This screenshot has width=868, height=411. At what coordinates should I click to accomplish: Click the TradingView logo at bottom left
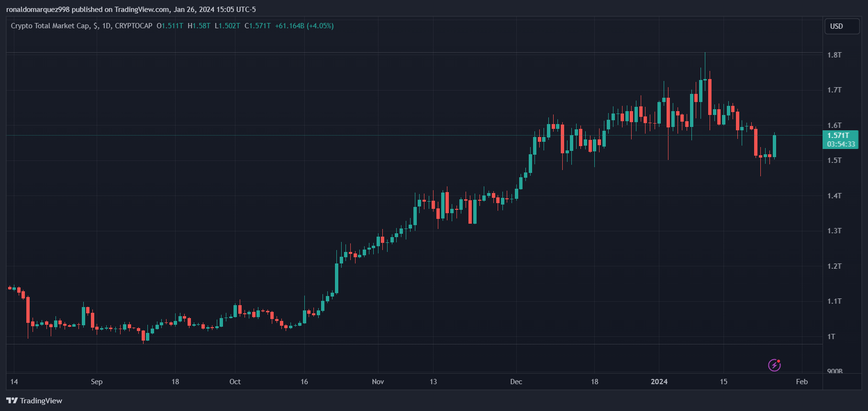pyautogui.click(x=34, y=400)
